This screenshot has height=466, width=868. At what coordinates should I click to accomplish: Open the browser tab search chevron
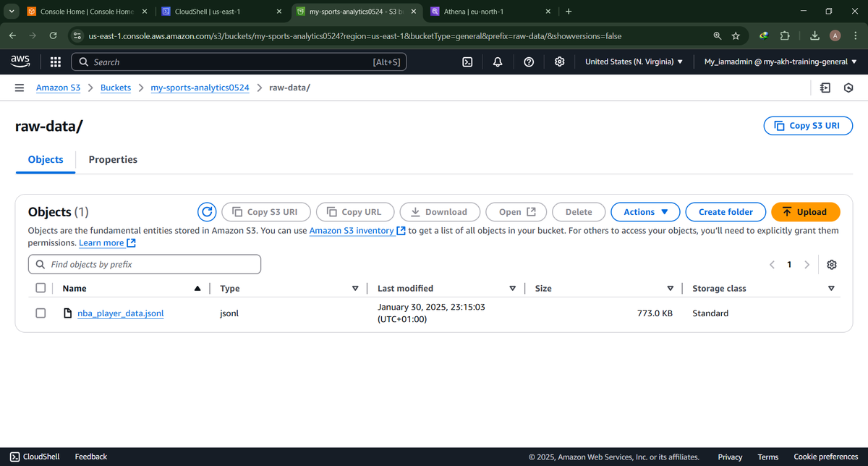coord(12,11)
